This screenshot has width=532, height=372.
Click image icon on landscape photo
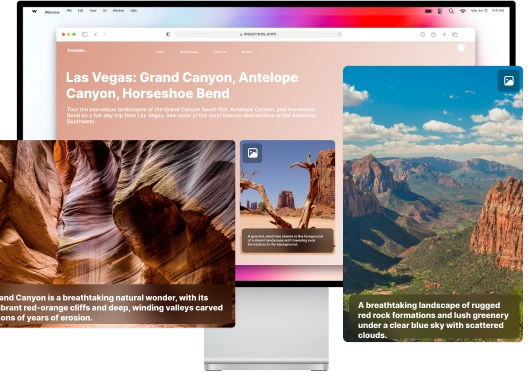point(508,81)
